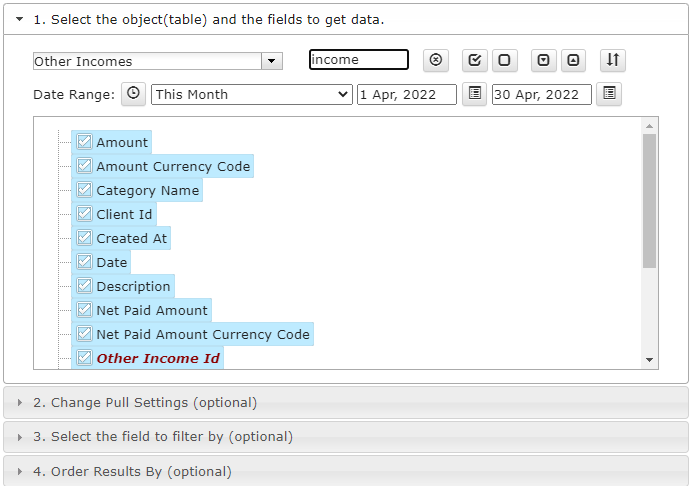
Task: Open calendar picker for 1 Apr, 2022
Action: click(475, 94)
